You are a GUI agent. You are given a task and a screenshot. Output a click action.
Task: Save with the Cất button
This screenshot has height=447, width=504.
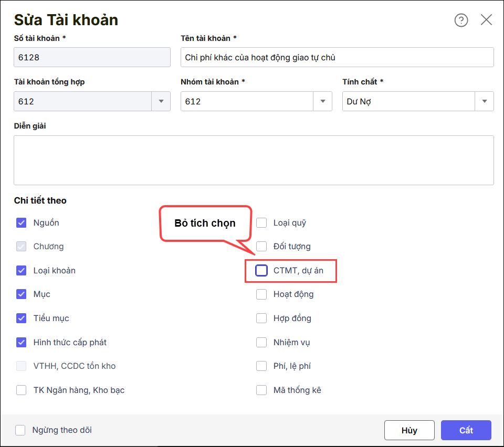point(466,430)
